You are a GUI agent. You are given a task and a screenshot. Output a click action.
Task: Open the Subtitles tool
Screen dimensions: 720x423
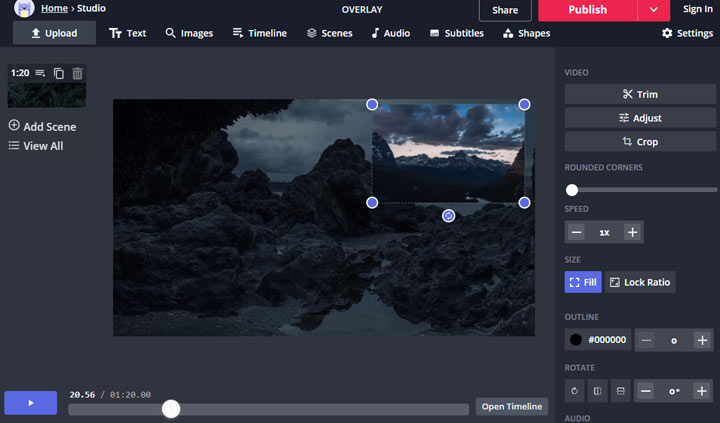[x=456, y=33]
